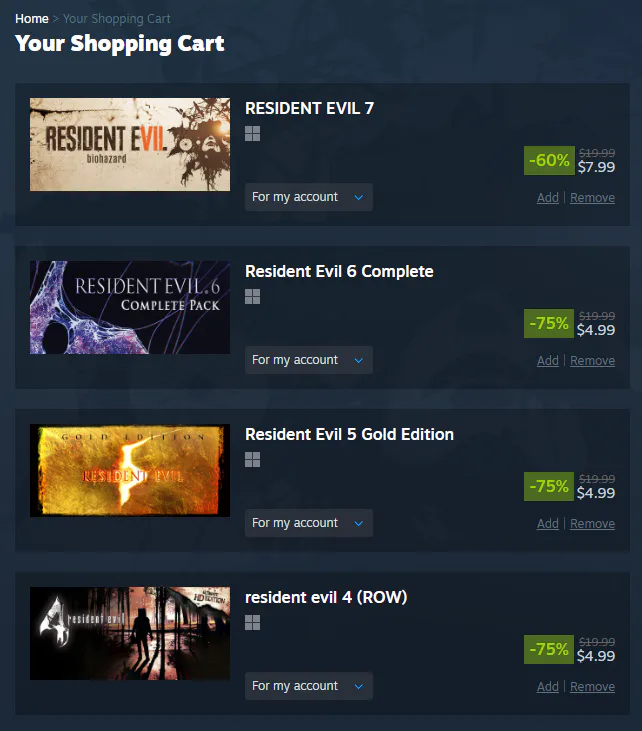Click Add next to Resident Evil 5 Gold Edition

click(x=547, y=524)
